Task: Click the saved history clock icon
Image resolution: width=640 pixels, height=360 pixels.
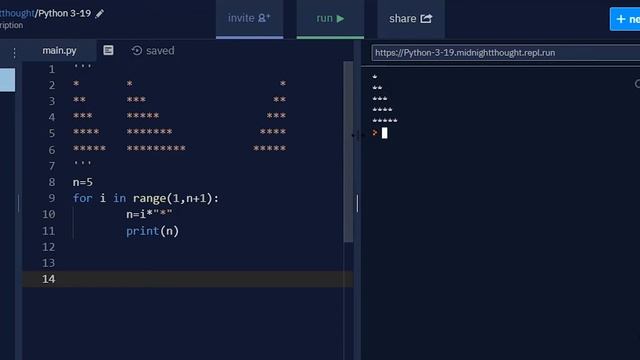Action: pyautogui.click(x=137, y=51)
